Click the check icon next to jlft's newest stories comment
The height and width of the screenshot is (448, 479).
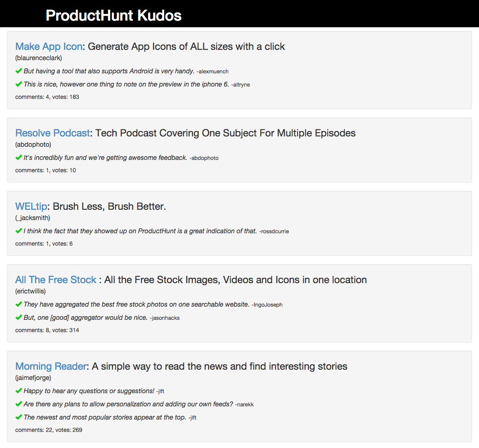click(x=19, y=417)
